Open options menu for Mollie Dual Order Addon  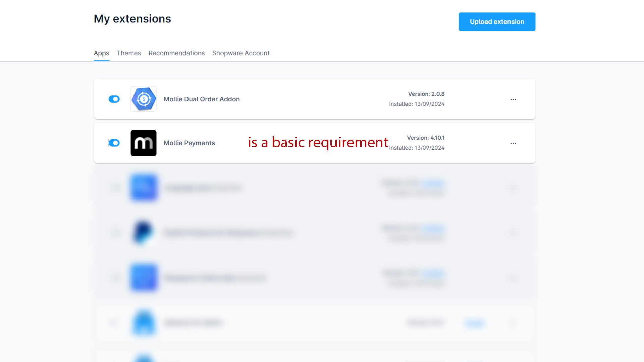(513, 99)
